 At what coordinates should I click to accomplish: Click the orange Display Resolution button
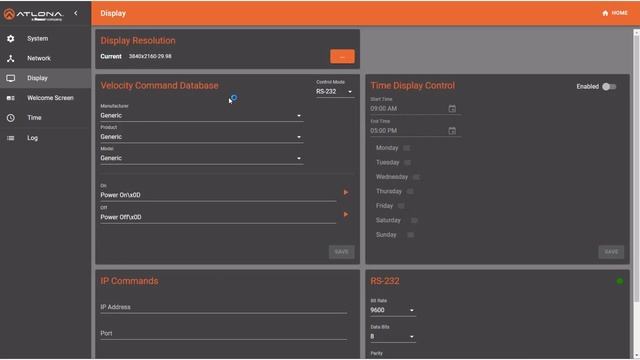pyautogui.click(x=342, y=57)
